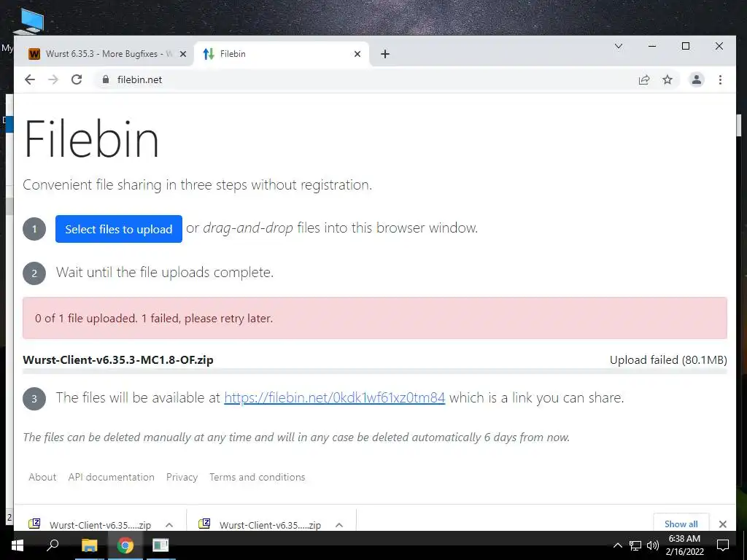Go back to the previous page
The width and height of the screenshot is (747, 560).
pos(29,79)
